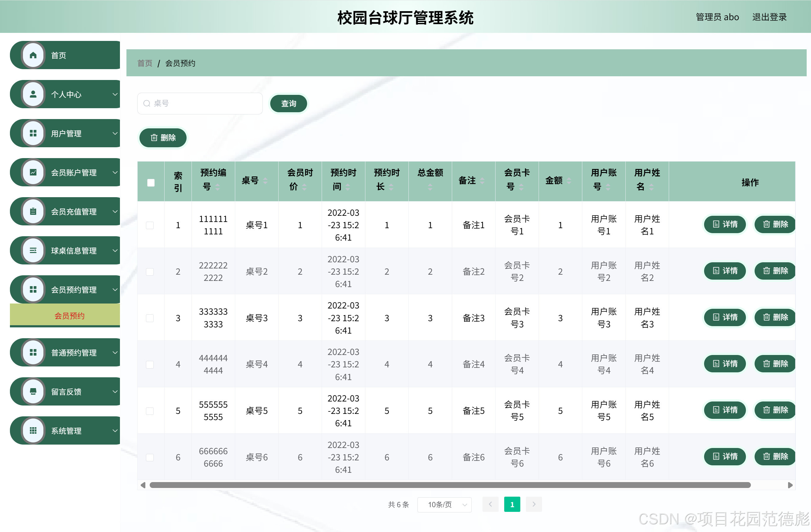The image size is (811, 532).
Task: Select the highlighted 会员预约 submenu item
Action: point(70,316)
